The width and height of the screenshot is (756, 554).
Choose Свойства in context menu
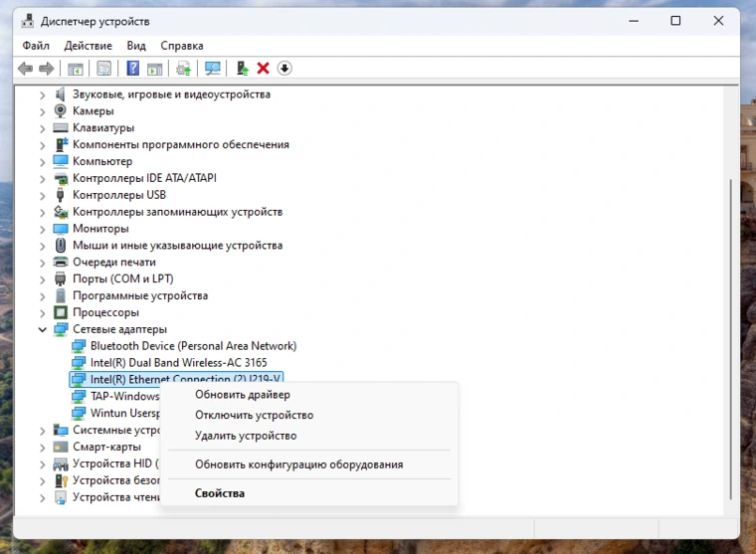pos(309,493)
